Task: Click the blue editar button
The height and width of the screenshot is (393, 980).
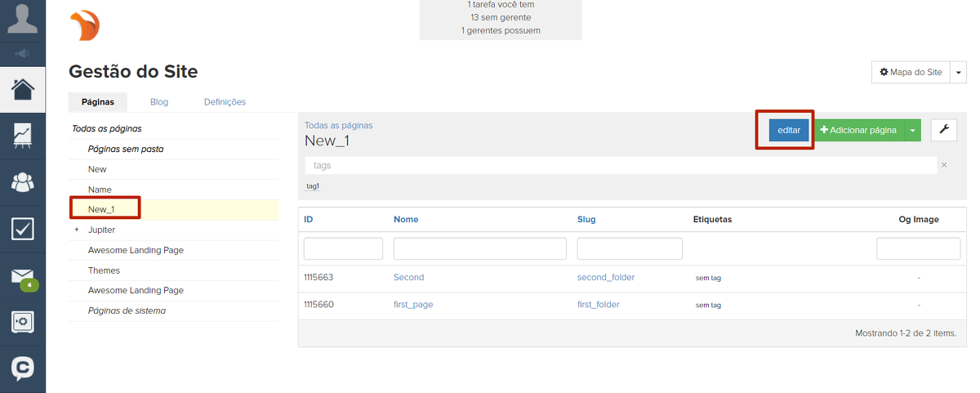Action: click(788, 131)
